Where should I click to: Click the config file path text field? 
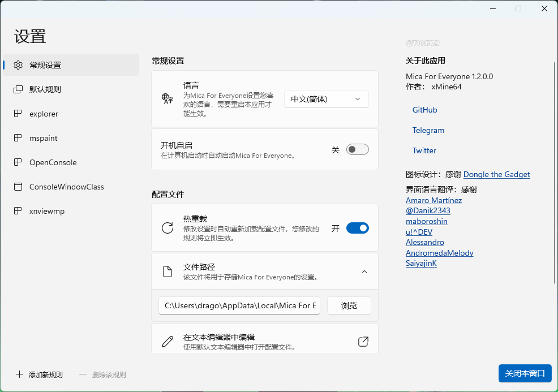[x=240, y=305]
